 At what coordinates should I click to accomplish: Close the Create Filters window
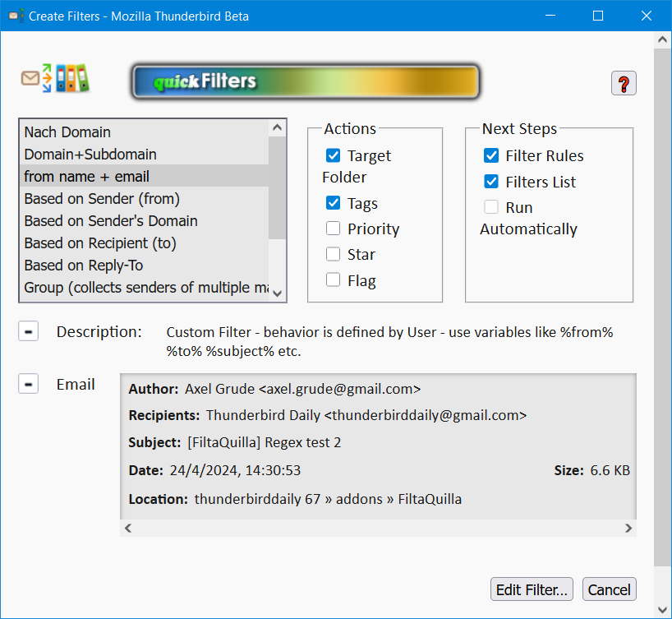(x=647, y=16)
